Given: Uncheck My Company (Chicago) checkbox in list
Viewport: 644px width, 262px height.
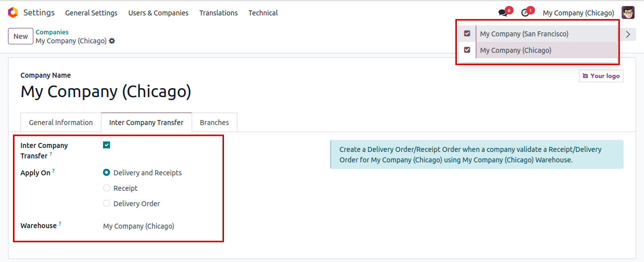Looking at the screenshot, I should (x=467, y=50).
